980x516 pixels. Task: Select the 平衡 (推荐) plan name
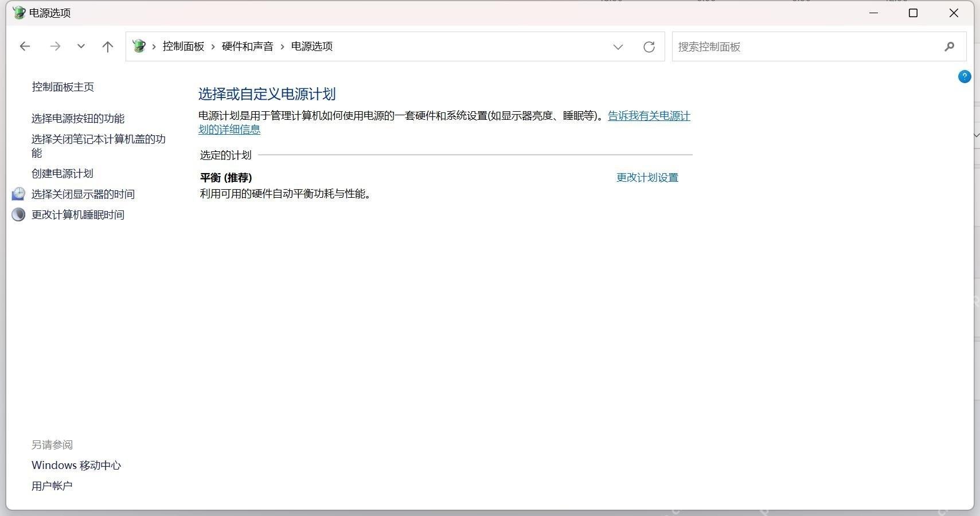coord(226,178)
